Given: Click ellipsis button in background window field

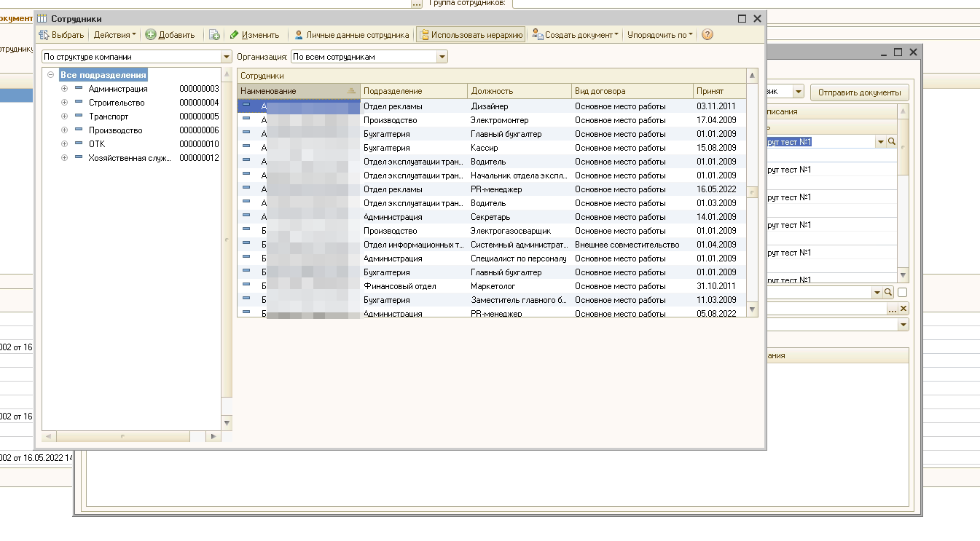Looking at the screenshot, I should click(893, 309).
